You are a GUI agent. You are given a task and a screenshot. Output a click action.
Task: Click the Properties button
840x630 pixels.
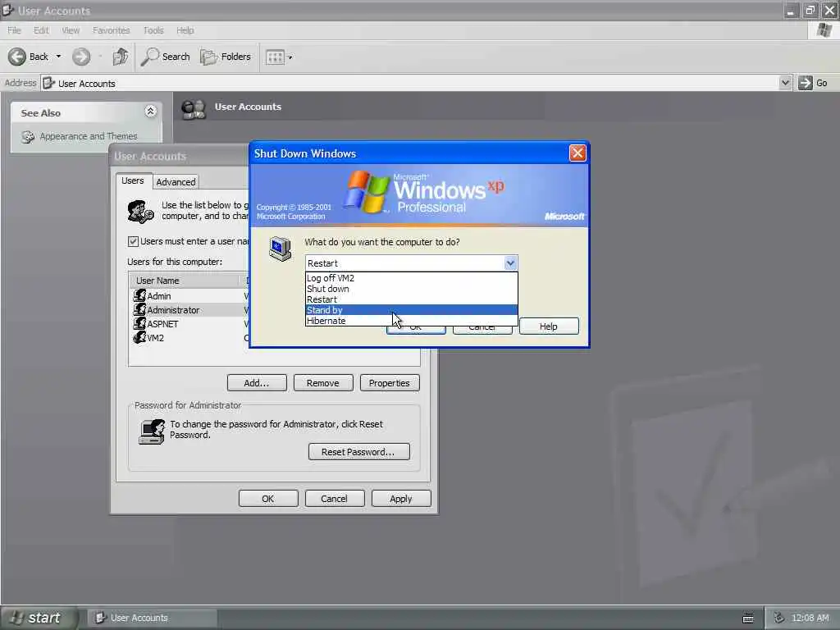tap(390, 383)
